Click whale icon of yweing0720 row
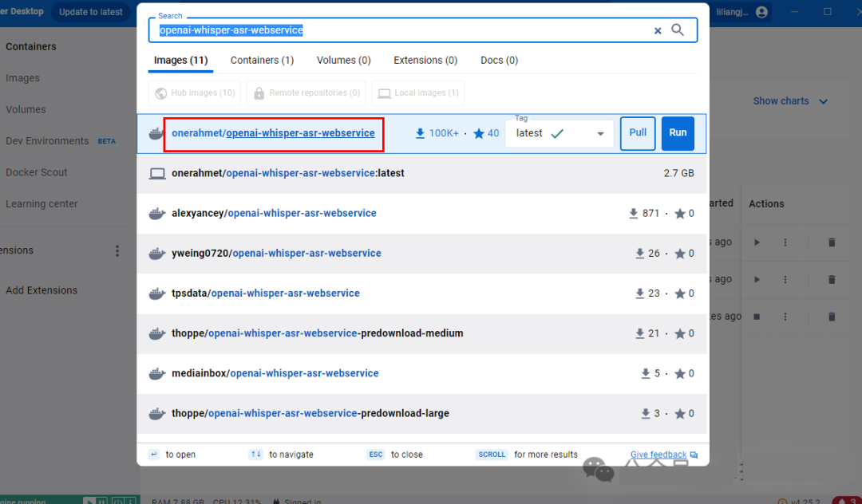 [157, 254]
